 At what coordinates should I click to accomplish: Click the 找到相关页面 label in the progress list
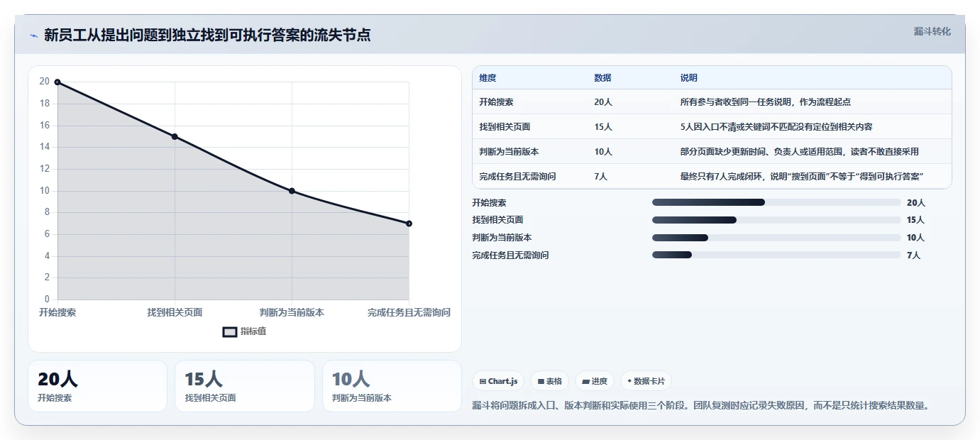[x=497, y=220]
